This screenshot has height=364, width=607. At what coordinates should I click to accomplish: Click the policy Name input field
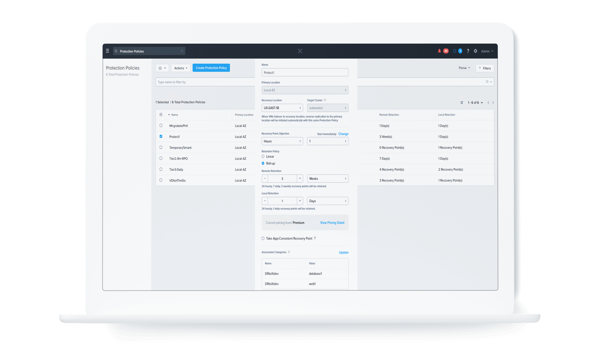coord(305,72)
